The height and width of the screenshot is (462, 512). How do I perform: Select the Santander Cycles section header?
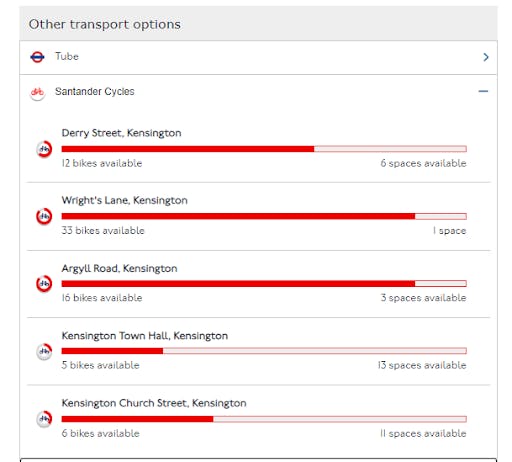coord(258,91)
